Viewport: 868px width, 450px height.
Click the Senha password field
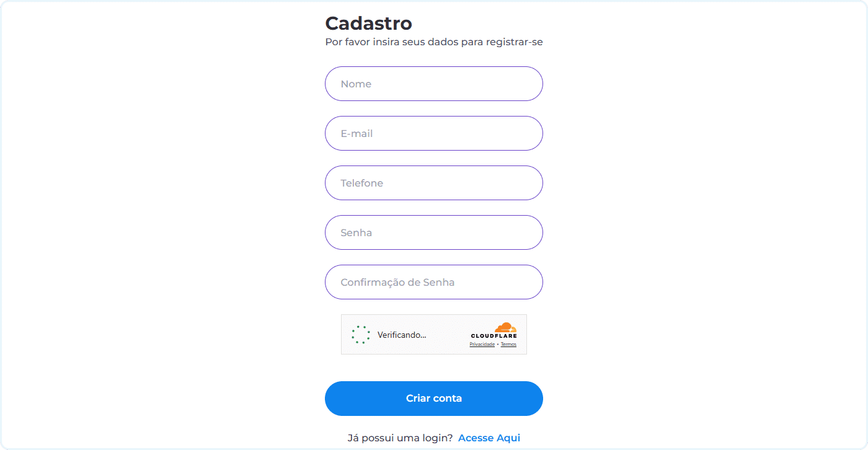click(434, 232)
